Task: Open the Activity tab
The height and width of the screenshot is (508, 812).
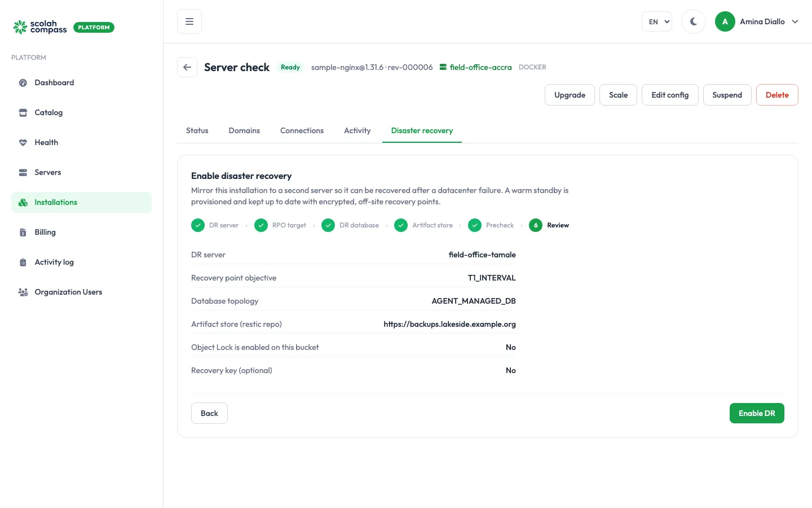Action: coord(358,130)
